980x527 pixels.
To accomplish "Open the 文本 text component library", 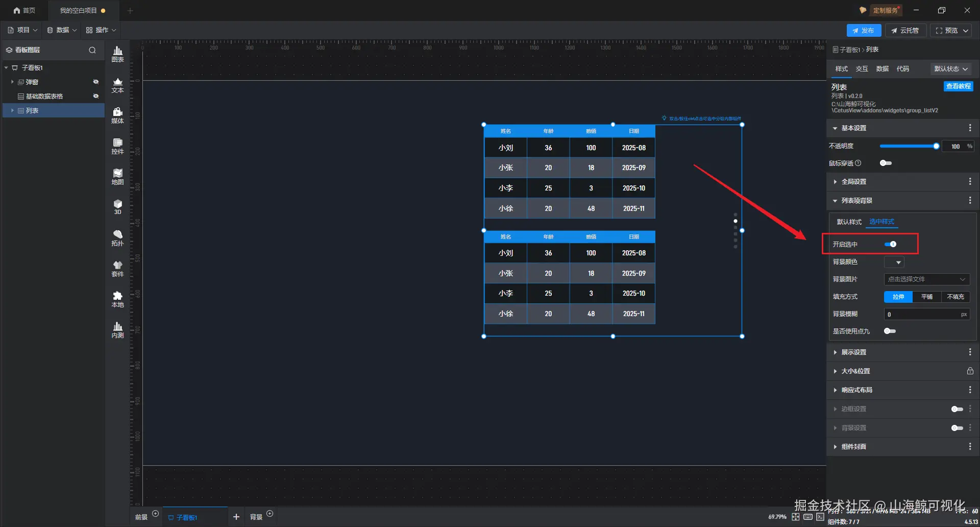I will point(117,85).
